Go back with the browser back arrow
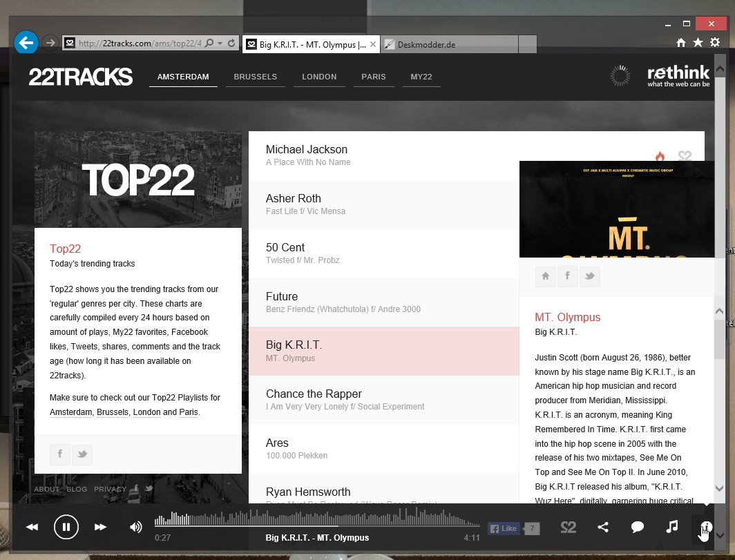This screenshot has width=735, height=560. [x=26, y=43]
